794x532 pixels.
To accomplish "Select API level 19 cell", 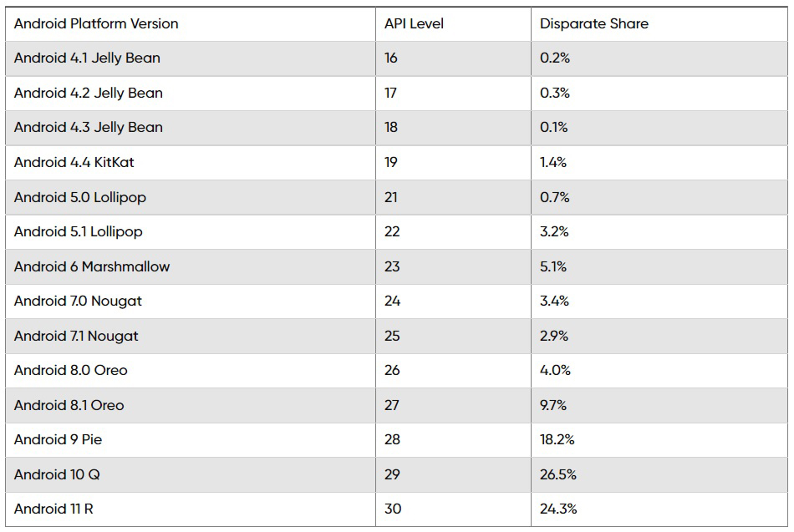I will pos(453,163).
